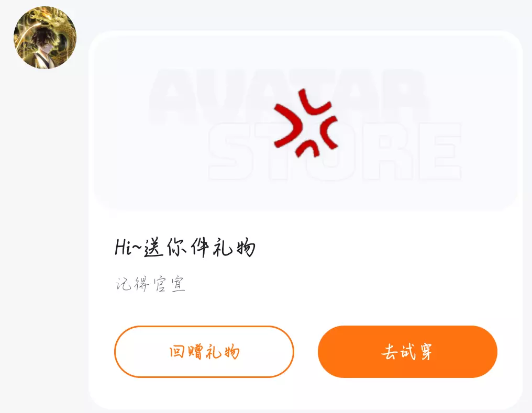Image resolution: width=532 pixels, height=413 pixels.
Task: Click the letter O behind anger symbol
Action: 332,152
